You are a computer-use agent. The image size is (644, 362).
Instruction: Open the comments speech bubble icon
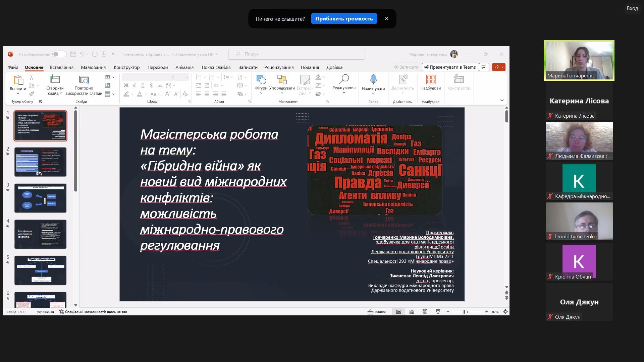(x=484, y=67)
